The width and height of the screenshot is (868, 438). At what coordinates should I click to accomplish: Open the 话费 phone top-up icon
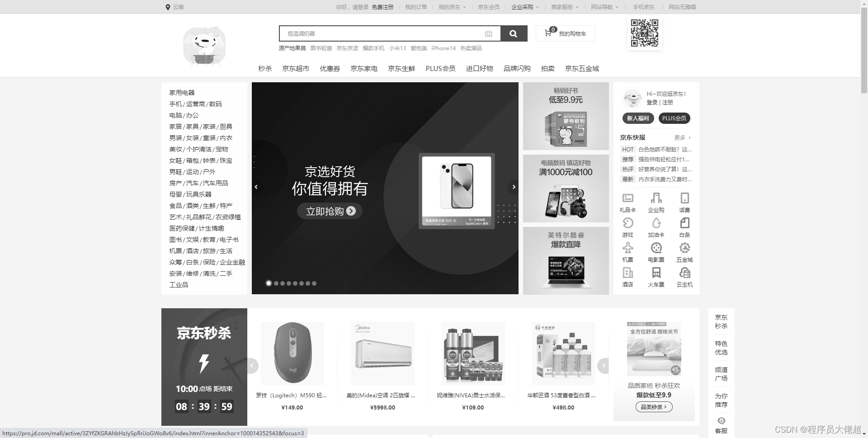[x=684, y=198]
